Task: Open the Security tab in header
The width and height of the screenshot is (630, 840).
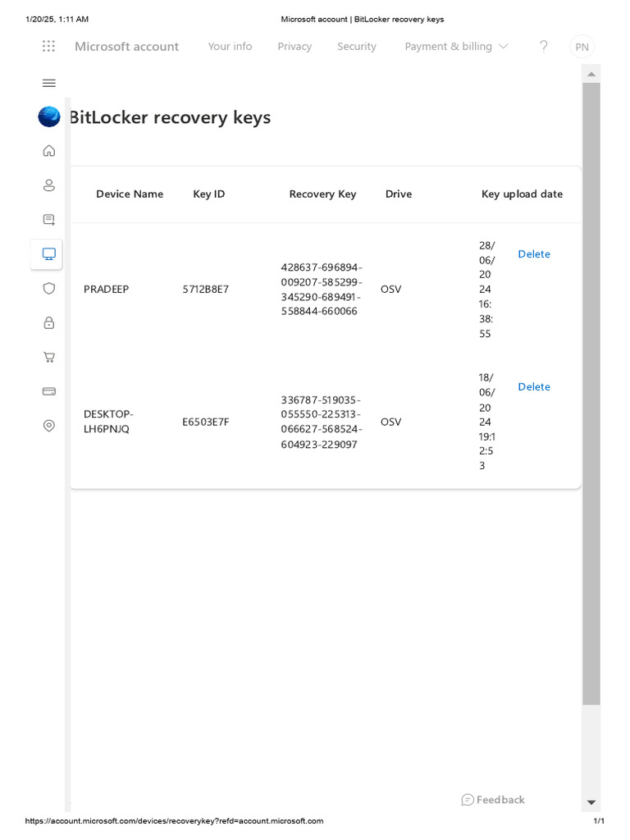Action: click(x=357, y=47)
